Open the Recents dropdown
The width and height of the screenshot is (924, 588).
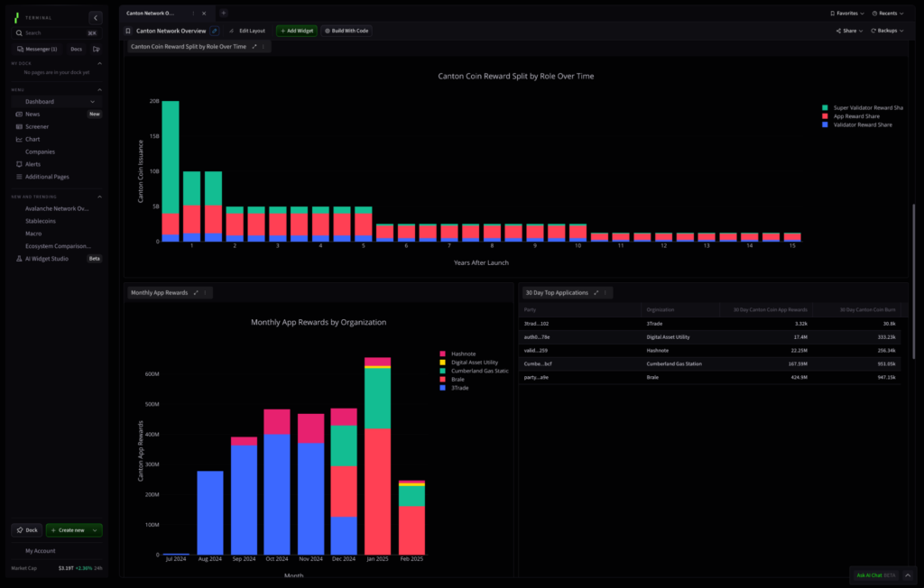pyautogui.click(x=888, y=13)
